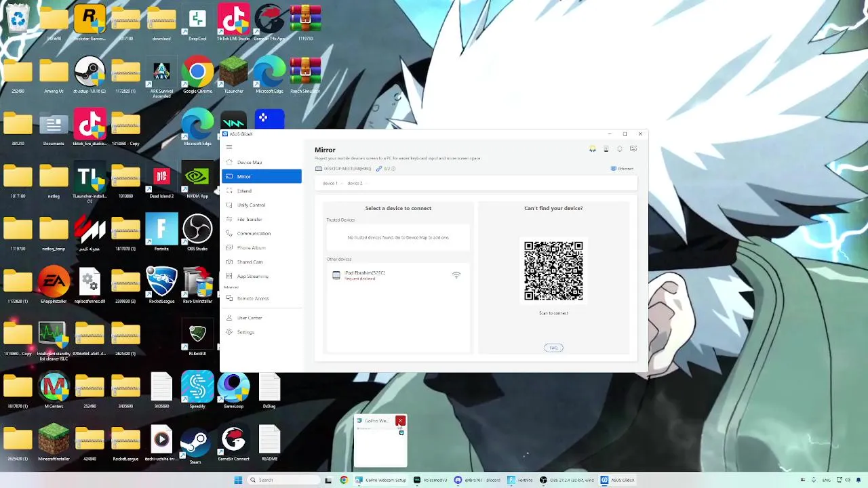868x488 pixels.
Task: Select the README text file icon
Action: pos(269,442)
